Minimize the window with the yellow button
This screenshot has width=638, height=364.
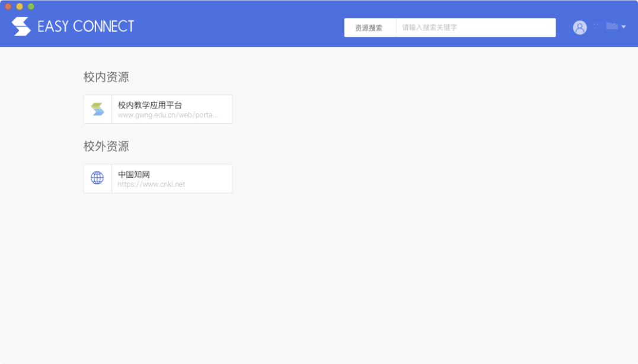(20, 7)
